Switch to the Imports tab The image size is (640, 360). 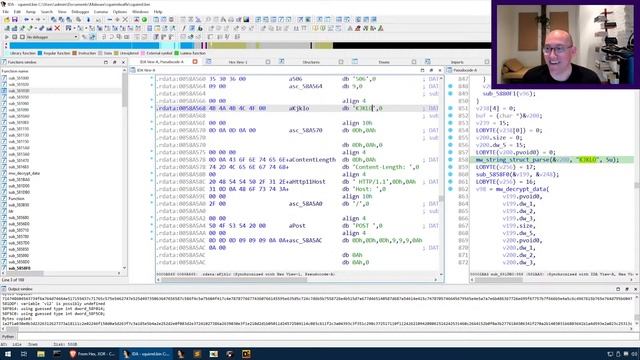click(457, 62)
